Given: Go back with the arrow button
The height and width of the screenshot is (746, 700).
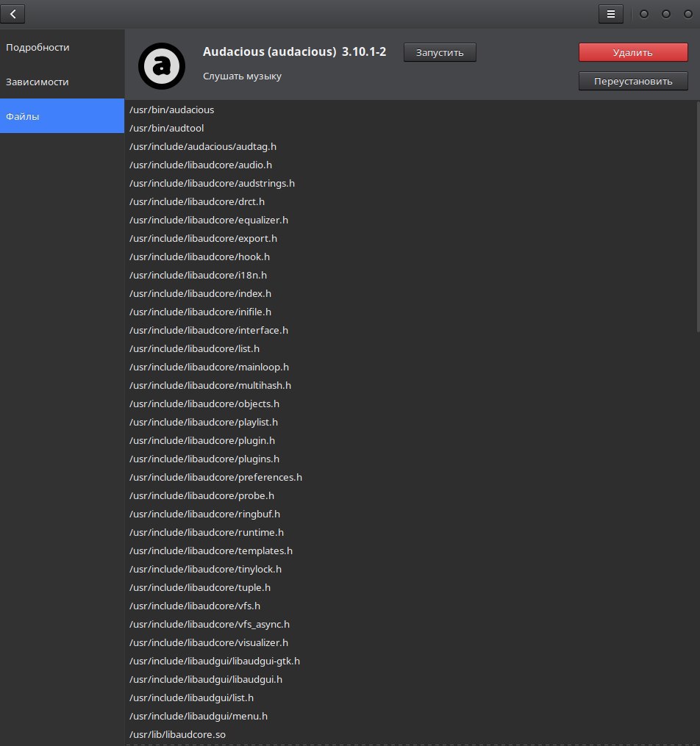Looking at the screenshot, I should coord(12,14).
